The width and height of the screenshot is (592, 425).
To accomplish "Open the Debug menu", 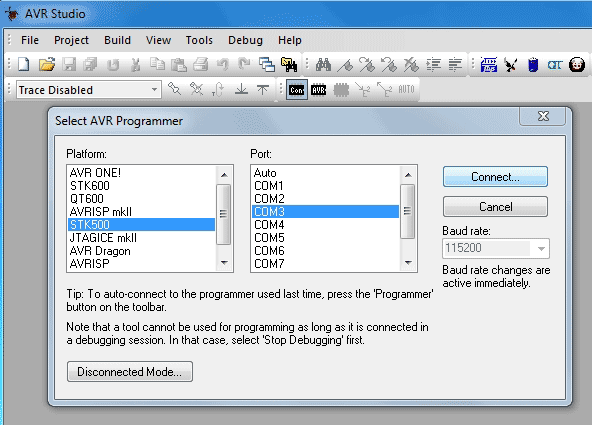I will [245, 40].
